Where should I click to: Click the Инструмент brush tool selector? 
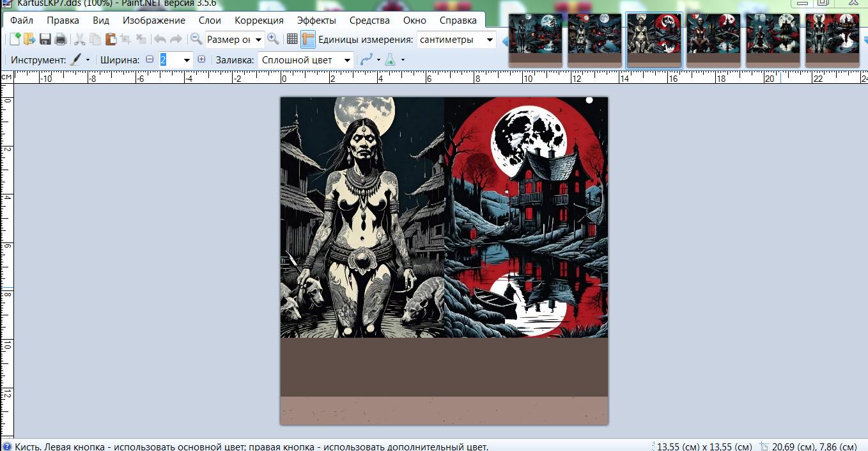click(x=80, y=59)
